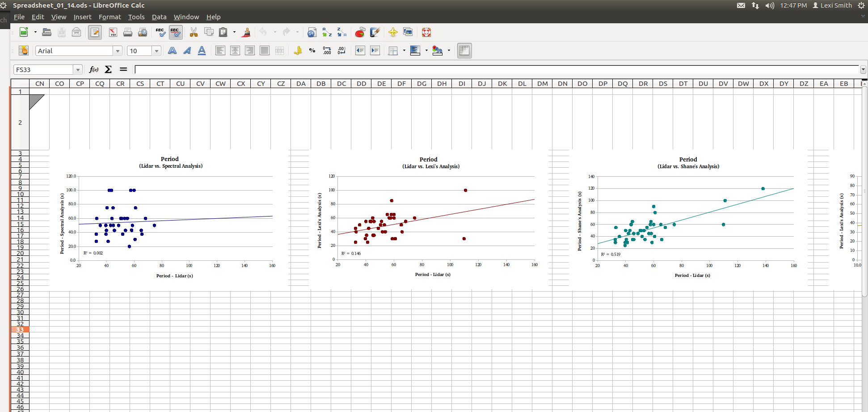Center text horizontally
The width and height of the screenshot is (868, 412).
click(x=235, y=51)
